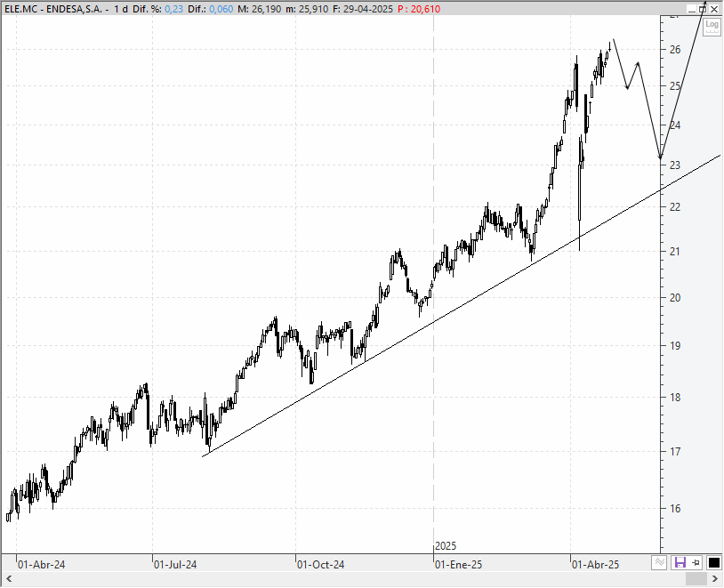Click the '1 d' timeframe text
Image resolution: width=724 pixels, height=588 pixels.
coord(121,9)
